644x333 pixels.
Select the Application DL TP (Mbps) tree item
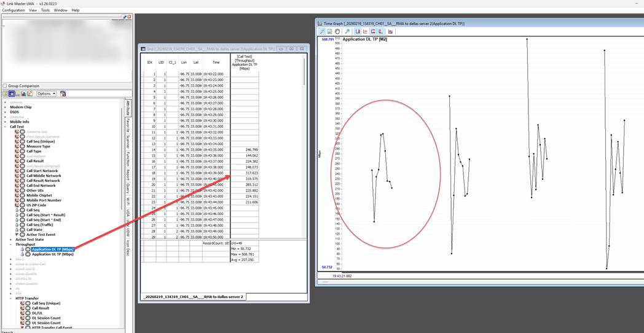[x=52, y=249]
